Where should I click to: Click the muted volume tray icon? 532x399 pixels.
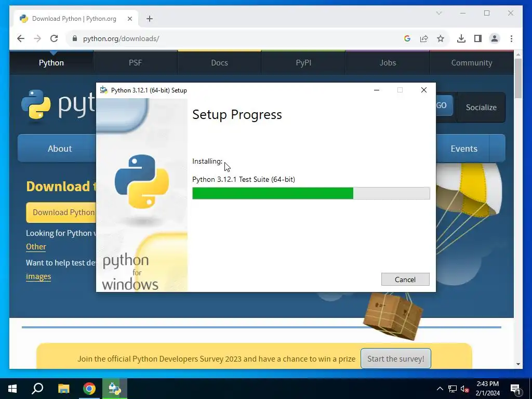click(x=465, y=389)
